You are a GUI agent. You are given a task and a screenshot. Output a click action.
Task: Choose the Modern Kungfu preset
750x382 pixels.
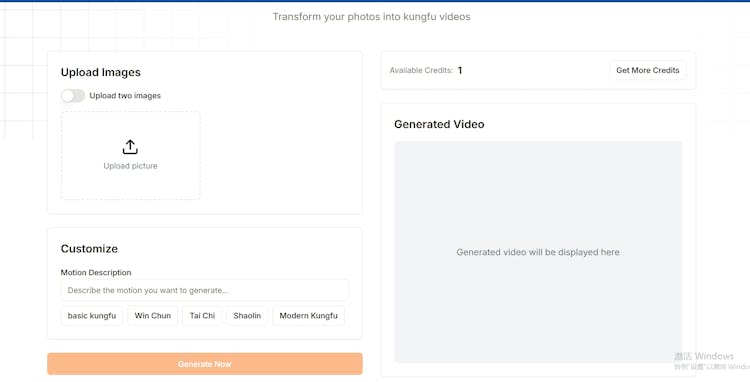(309, 316)
